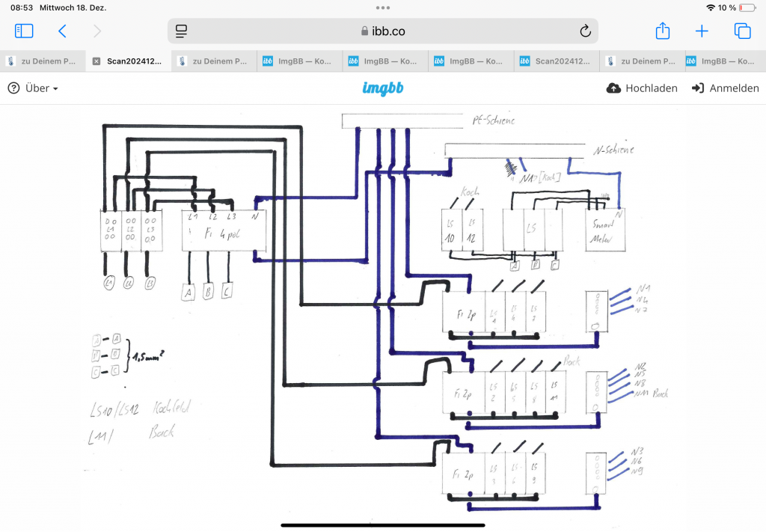Viewport: 766px width, 532px height.
Task: Switch to an ImgBB — Ko tab
Action: point(299,61)
